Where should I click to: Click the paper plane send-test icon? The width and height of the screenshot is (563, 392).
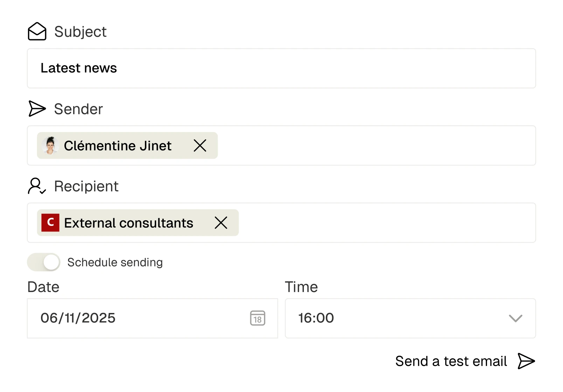[x=526, y=361]
